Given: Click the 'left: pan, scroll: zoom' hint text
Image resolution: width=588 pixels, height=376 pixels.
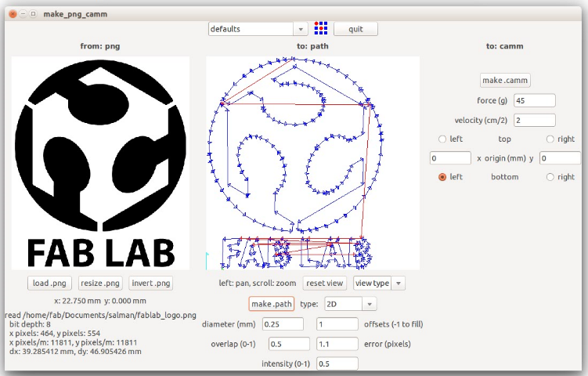Looking at the screenshot, I should [258, 284].
